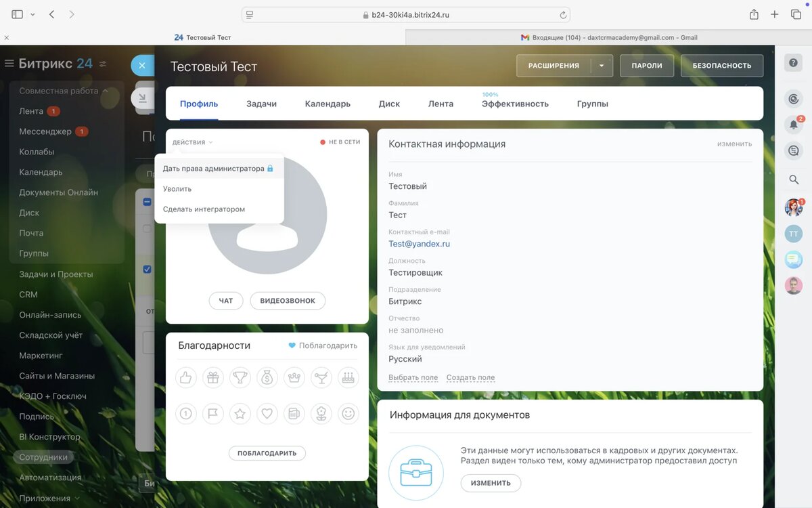Pick the flower gratitude badge
This screenshot has width=812, height=508.
point(321,413)
